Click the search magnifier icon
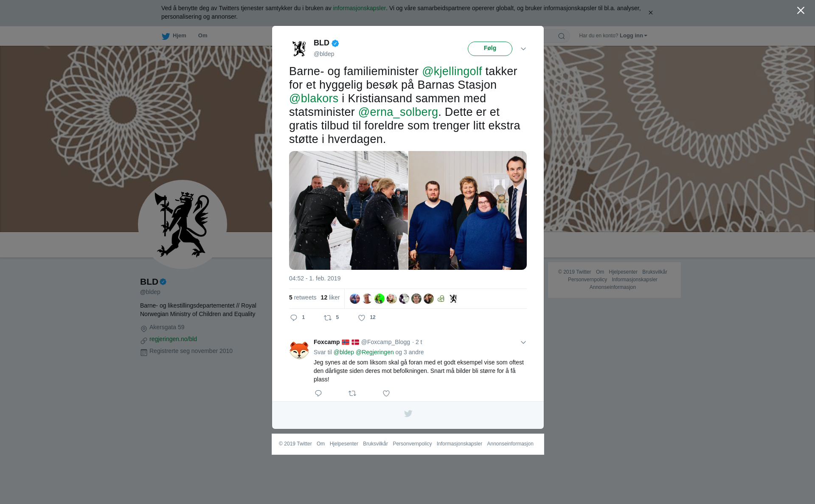 (562, 36)
